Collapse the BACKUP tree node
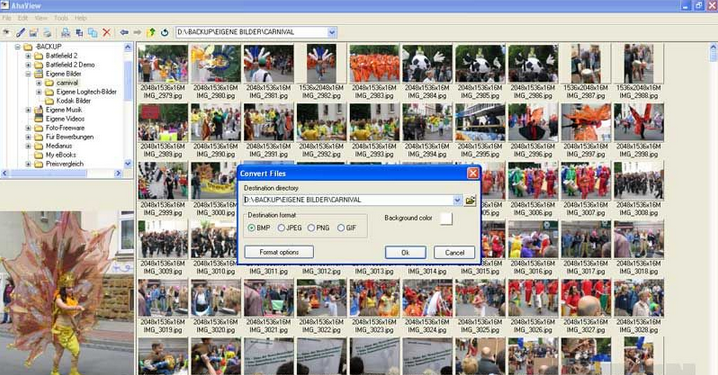The height and width of the screenshot is (375, 718). click(17, 47)
